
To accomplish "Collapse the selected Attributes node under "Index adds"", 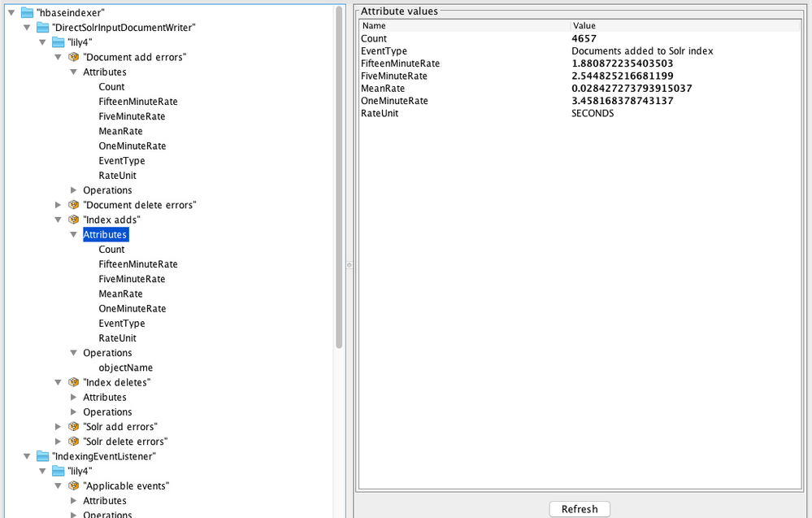I will [73, 235].
